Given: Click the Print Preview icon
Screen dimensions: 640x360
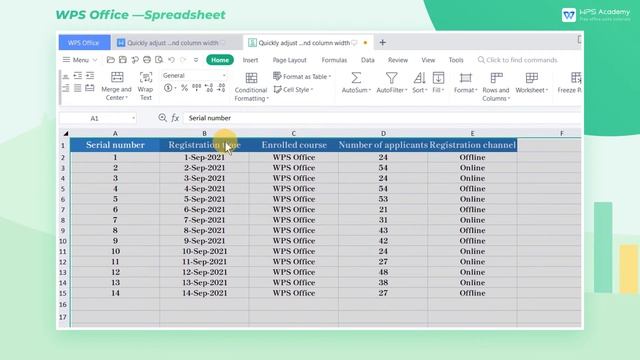Looking at the screenshot, I should click(x=159, y=60).
